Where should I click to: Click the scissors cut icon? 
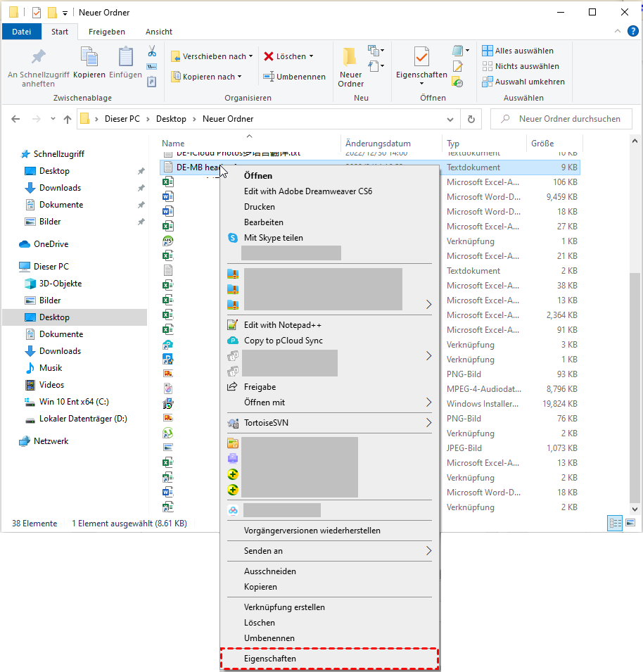tap(152, 51)
